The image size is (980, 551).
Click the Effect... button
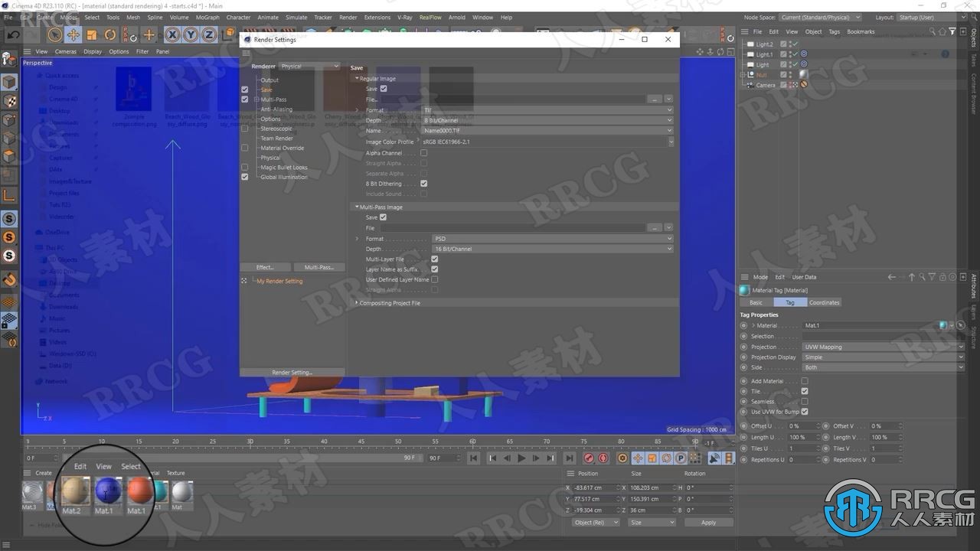point(265,267)
